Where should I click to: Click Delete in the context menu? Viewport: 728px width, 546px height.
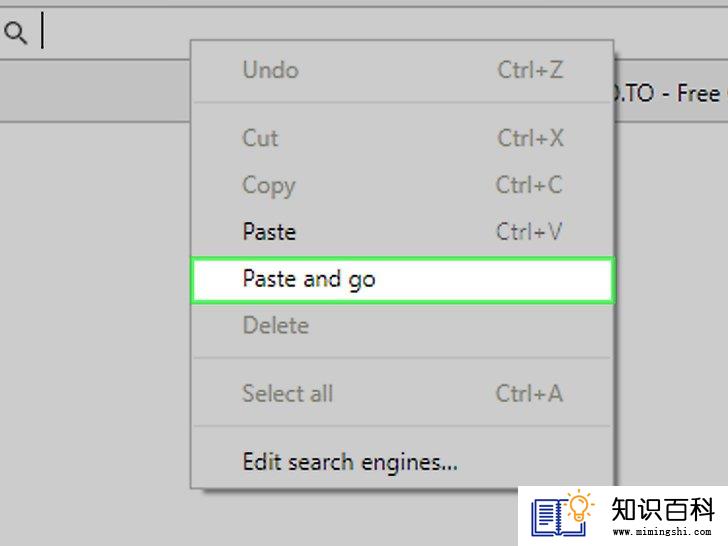point(403,325)
